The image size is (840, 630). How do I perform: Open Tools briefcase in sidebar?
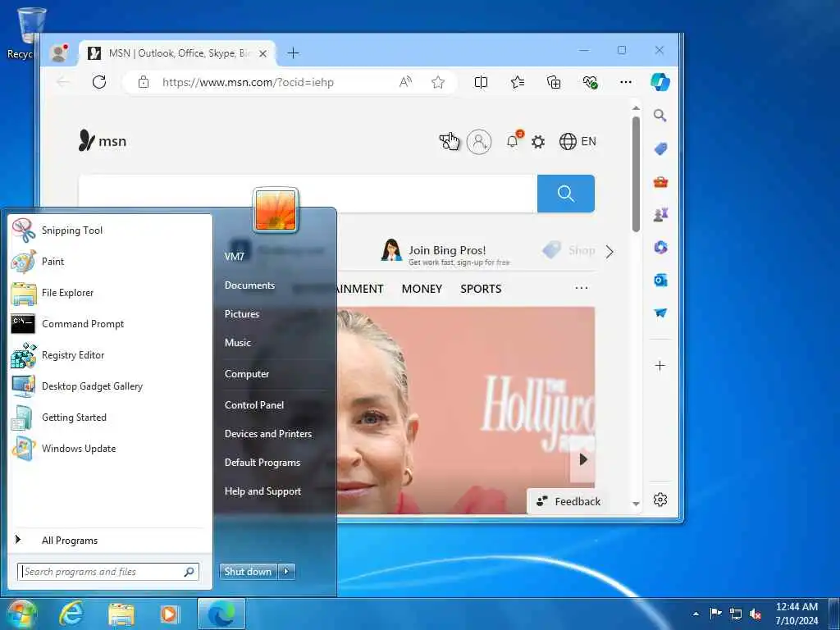[x=660, y=181]
